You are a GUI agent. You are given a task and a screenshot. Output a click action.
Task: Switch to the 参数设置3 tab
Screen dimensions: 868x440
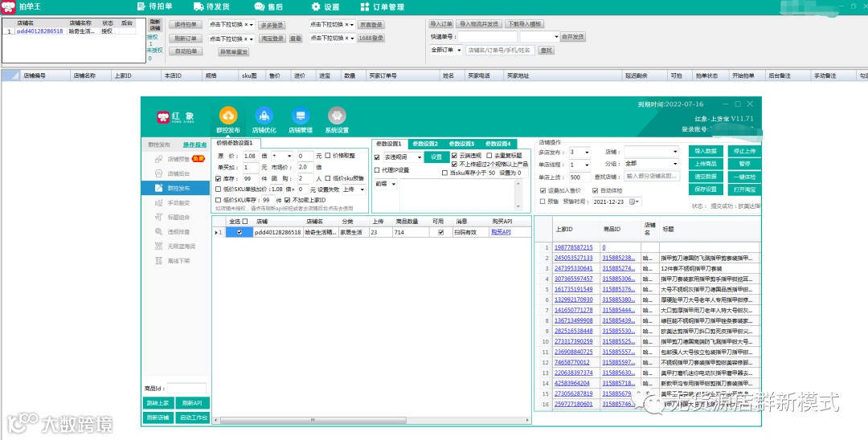click(x=461, y=144)
